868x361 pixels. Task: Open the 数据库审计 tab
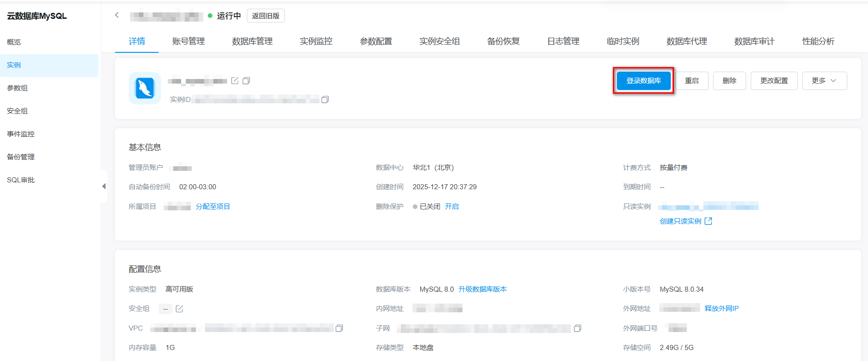tap(754, 41)
